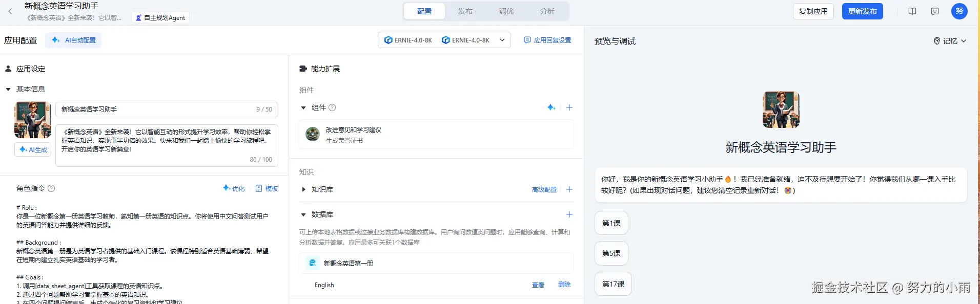980x304 pixels.
Task: Add a database with plus icon
Action: pyautogui.click(x=569, y=214)
